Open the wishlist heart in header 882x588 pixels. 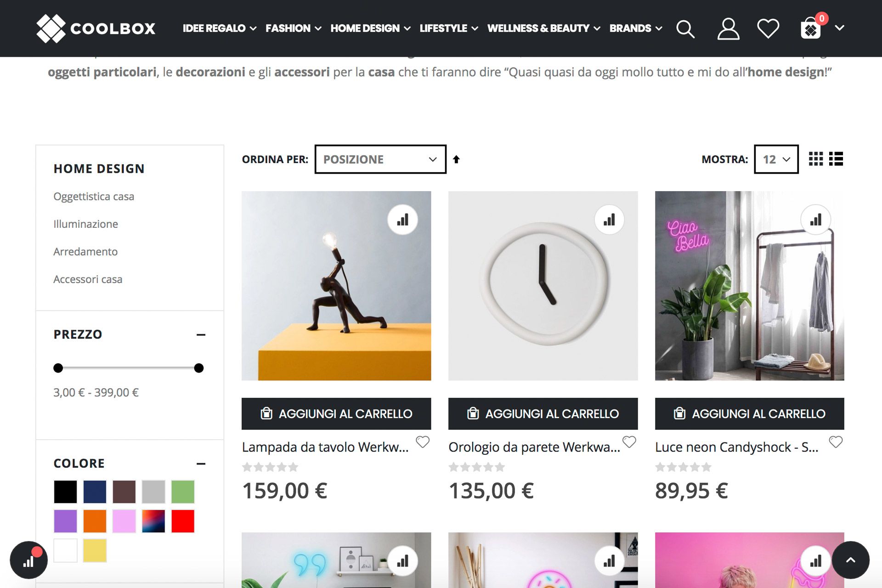click(768, 28)
